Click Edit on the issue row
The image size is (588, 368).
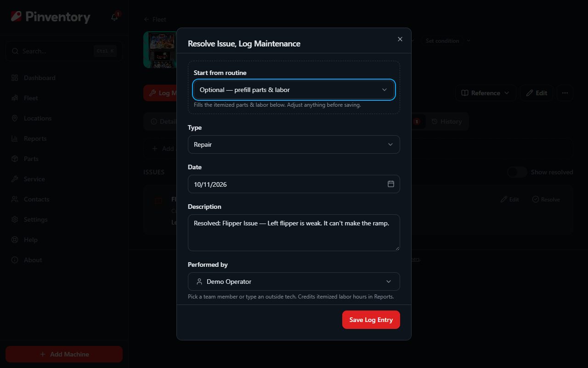click(x=510, y=199)
